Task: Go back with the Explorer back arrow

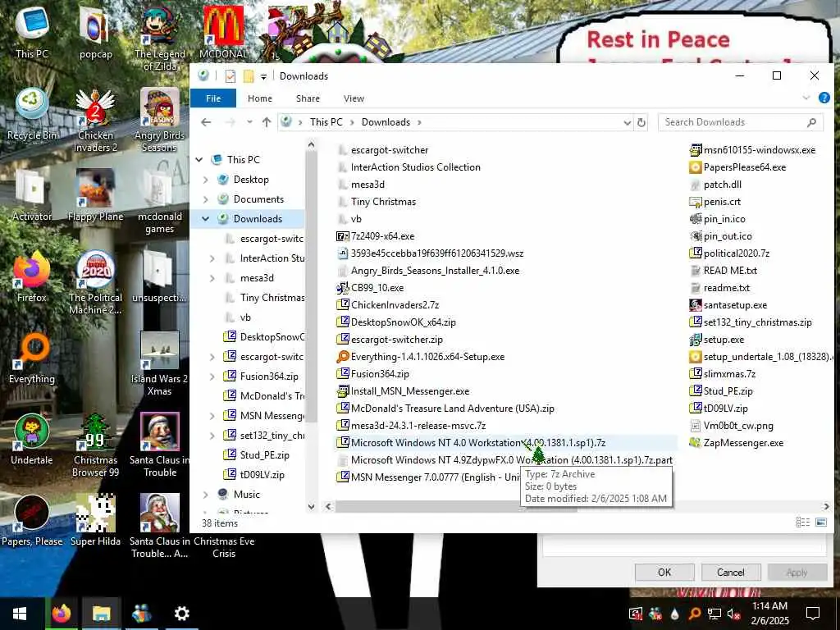Action: pyautogui.click(x=206, y=122)
